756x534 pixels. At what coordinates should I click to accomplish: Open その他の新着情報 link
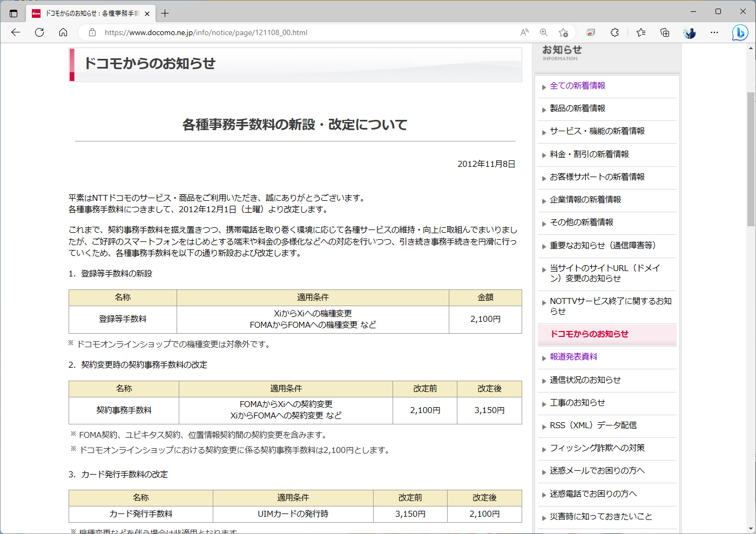point(582,222)
